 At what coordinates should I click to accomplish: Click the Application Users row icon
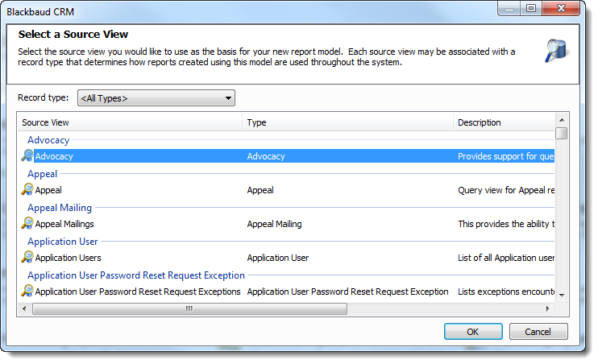tap(27, 257)
